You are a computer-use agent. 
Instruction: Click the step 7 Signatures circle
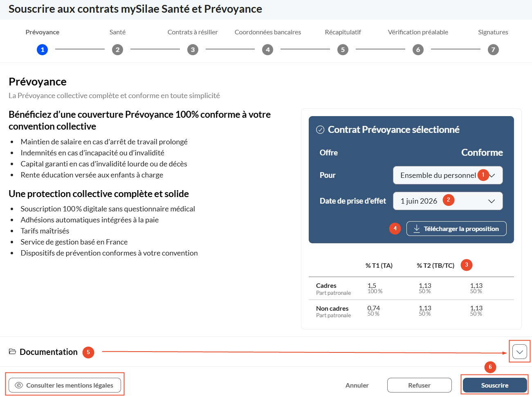click(493, 50)
